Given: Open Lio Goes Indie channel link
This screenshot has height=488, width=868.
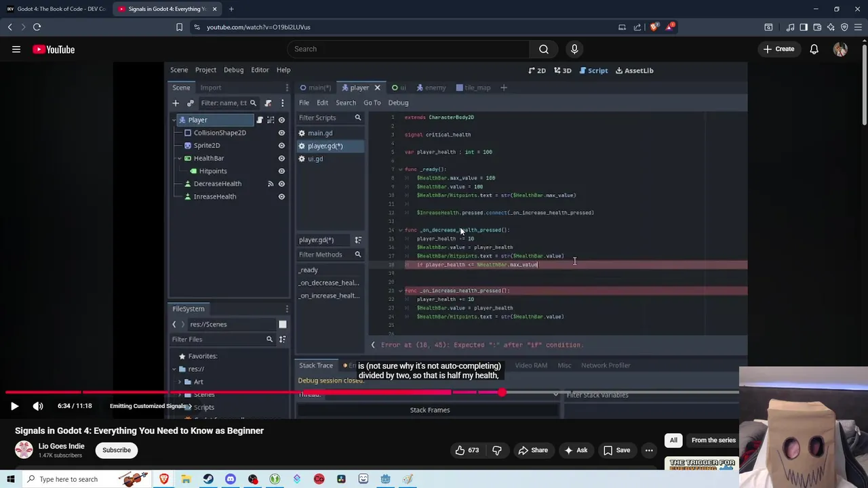Looking at the screenshot, I should pos(61,446).
